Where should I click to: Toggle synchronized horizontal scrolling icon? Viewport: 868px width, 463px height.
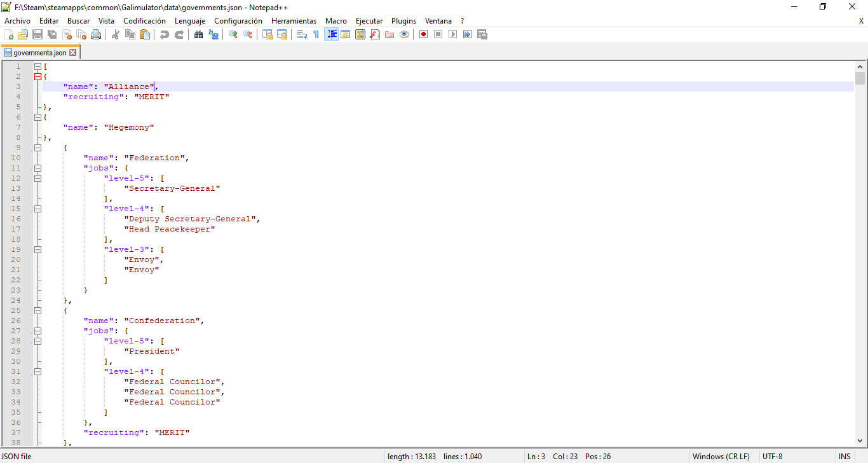[282, 34]
